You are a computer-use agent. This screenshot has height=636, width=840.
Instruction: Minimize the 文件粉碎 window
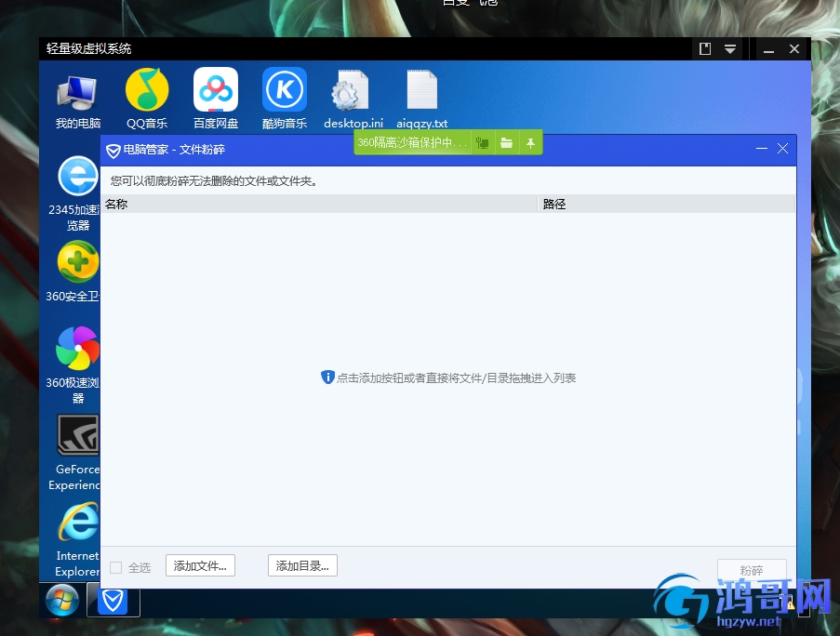coord(762,149)
